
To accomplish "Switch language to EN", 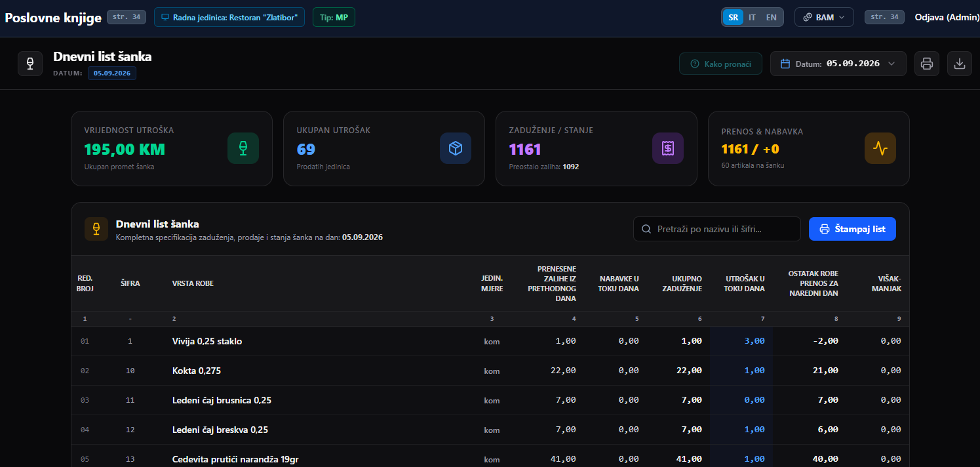I will click(x=771, y=18).
